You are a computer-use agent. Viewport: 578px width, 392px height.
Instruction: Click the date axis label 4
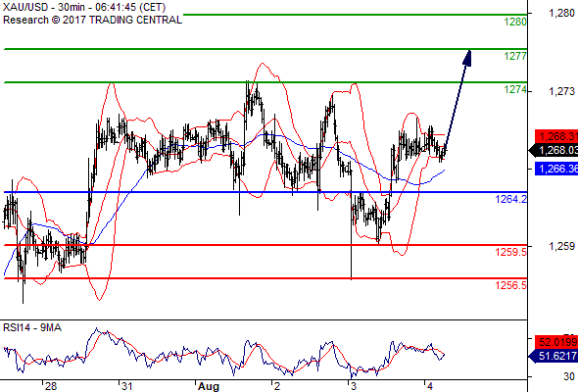pos(430,386)
